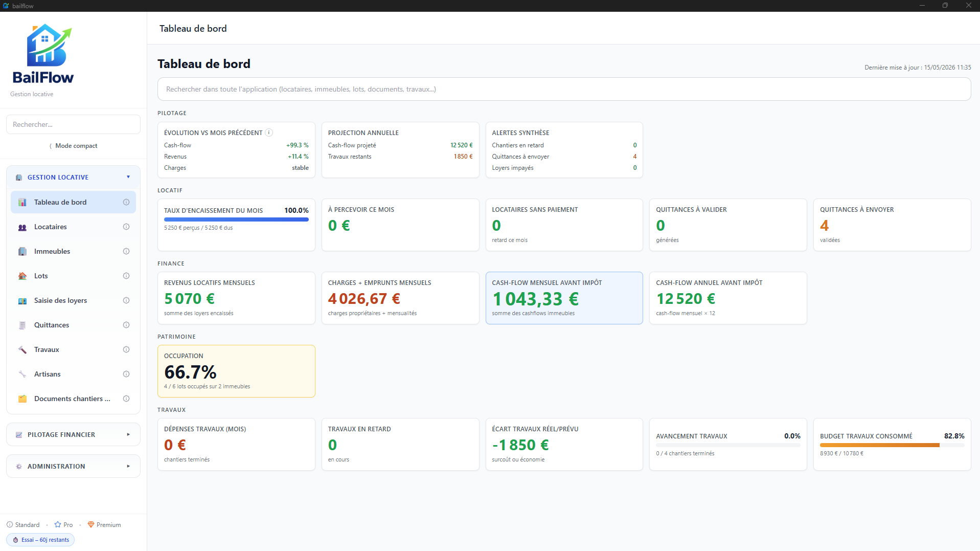This screenshot has height=551, width=980.
Task: Click the info icon beside Lots
Action: (126, 276)
